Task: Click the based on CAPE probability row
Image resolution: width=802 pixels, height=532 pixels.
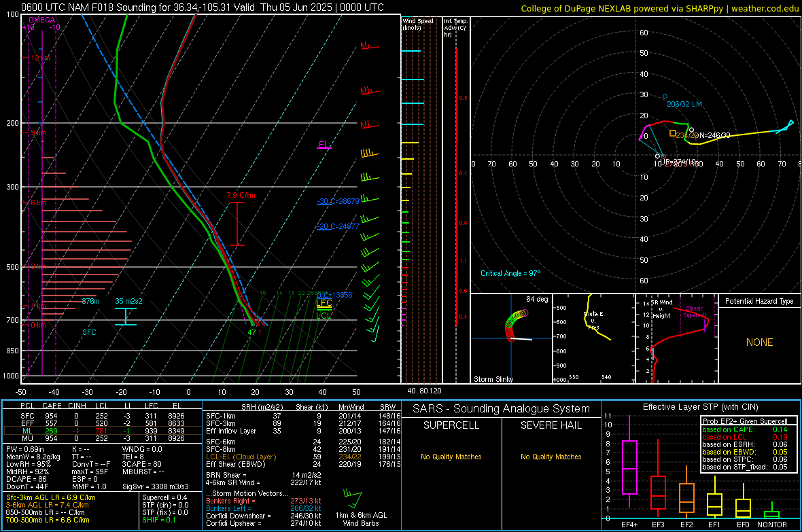Action: click(745, 429)
